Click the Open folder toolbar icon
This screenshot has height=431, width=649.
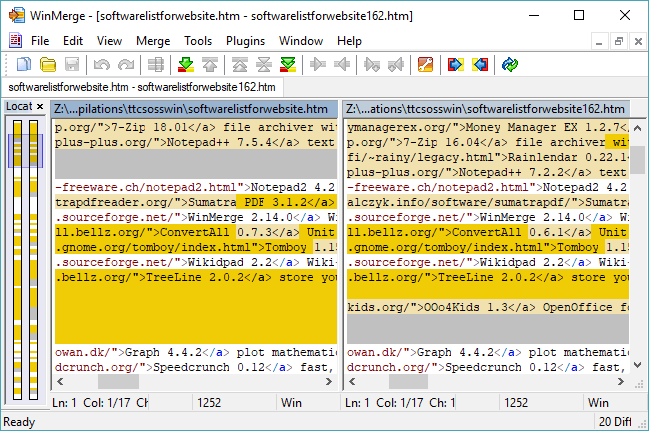pyautogui.click(x=46, y=65)
